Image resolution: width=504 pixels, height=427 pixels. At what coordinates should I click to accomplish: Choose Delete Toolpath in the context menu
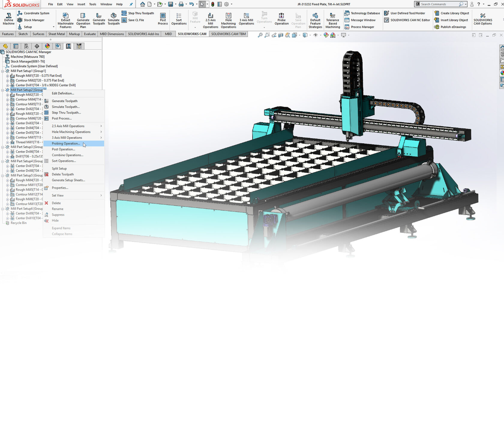[x=74, y=174]
